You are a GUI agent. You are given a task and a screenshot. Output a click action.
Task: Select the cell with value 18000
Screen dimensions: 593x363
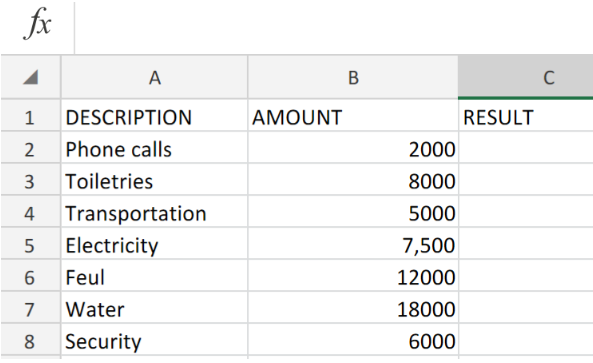coord(353,308)
